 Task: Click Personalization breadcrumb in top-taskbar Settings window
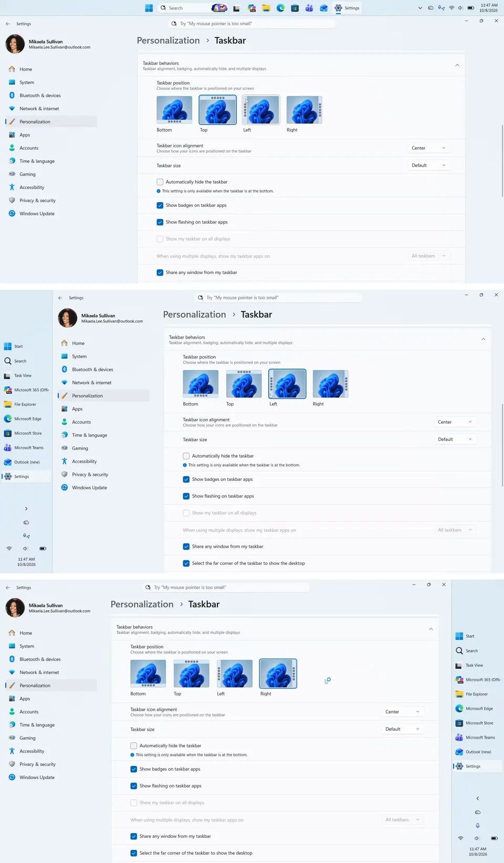(168, 40)
